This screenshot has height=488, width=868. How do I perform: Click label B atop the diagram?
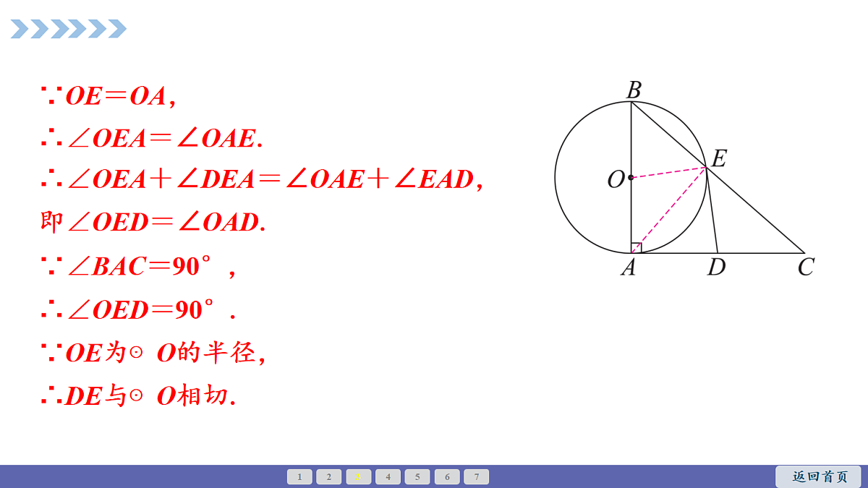(x=634, y=90)
